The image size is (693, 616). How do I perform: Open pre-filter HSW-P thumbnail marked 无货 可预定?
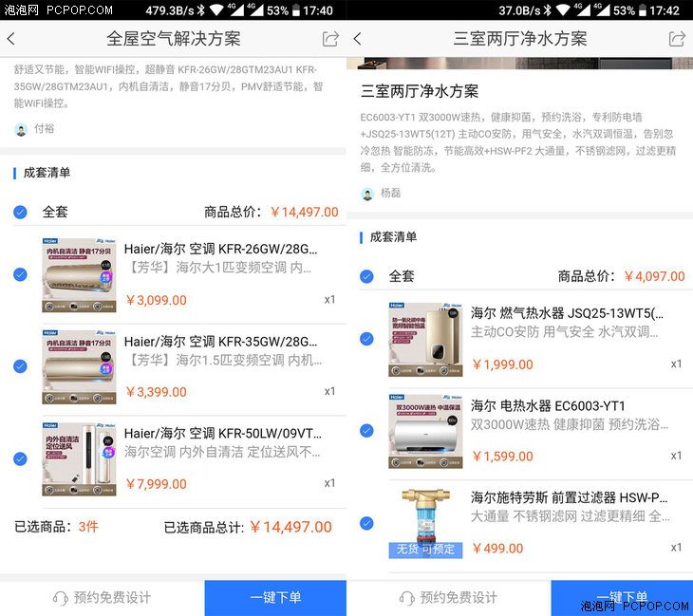425,523
